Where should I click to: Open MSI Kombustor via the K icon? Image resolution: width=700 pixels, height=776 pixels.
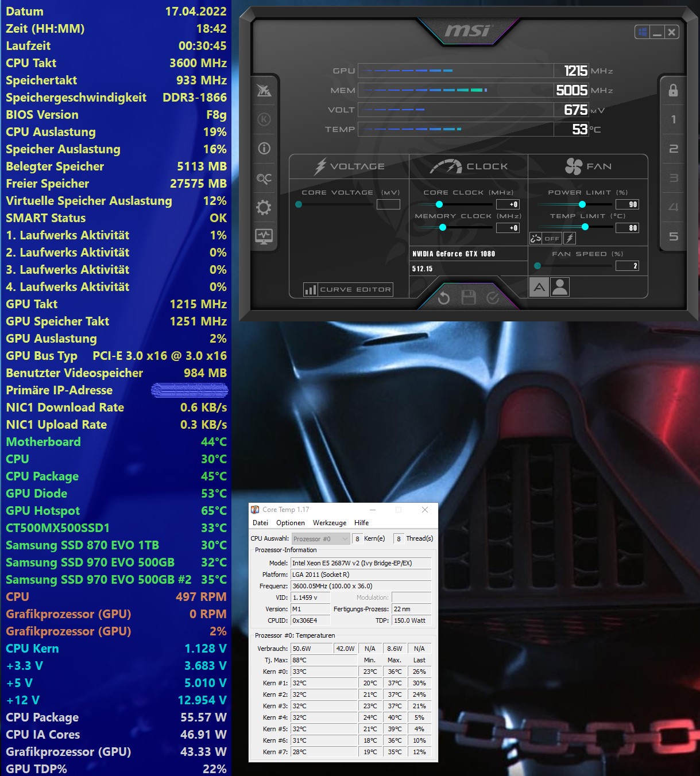[x=264, y=119]
